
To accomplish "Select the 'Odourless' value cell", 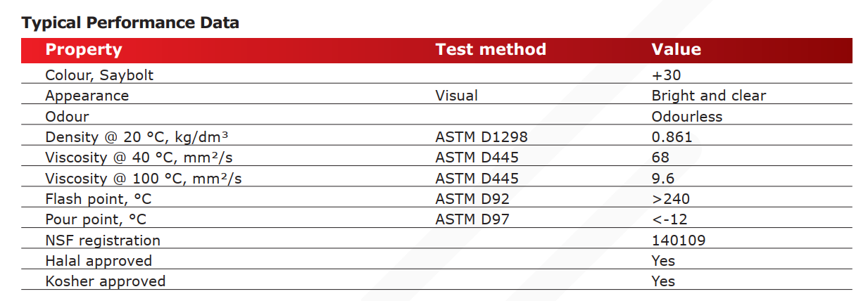I will pos(687,117).
